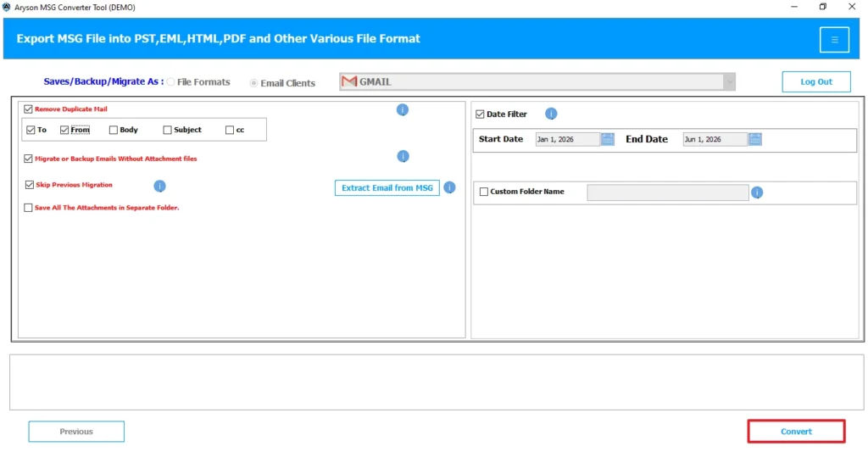Restore down the application window
This screenshot has height=463, width=868.
pos(822,7)
